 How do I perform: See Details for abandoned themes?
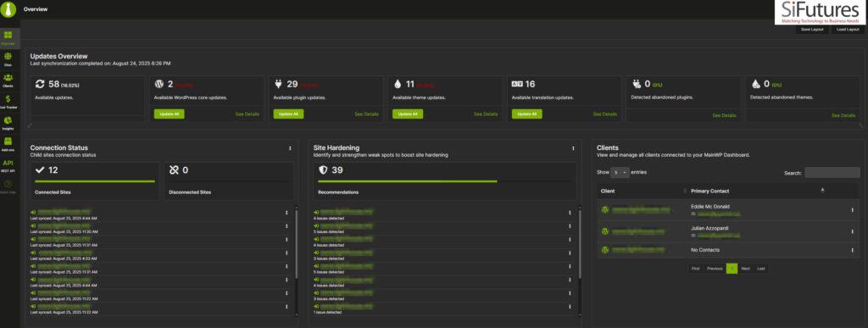pos(843,115)
